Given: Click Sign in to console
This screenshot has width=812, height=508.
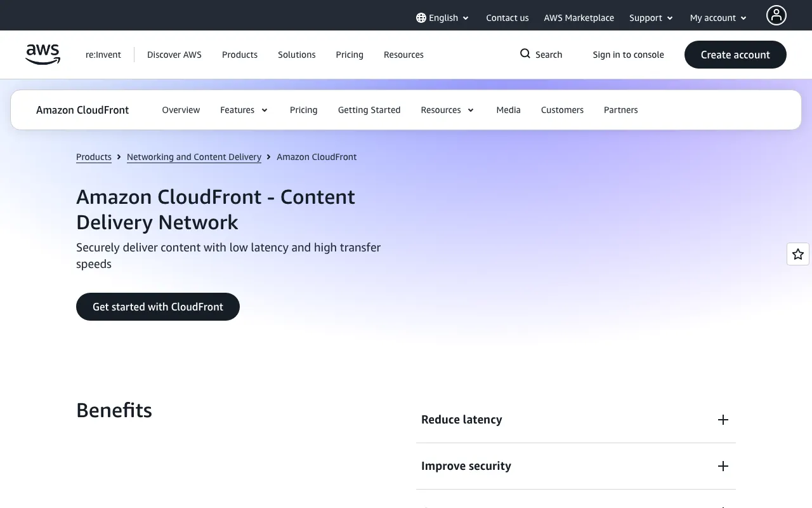Looking at the screenshot, I should [x=628, y=55].
